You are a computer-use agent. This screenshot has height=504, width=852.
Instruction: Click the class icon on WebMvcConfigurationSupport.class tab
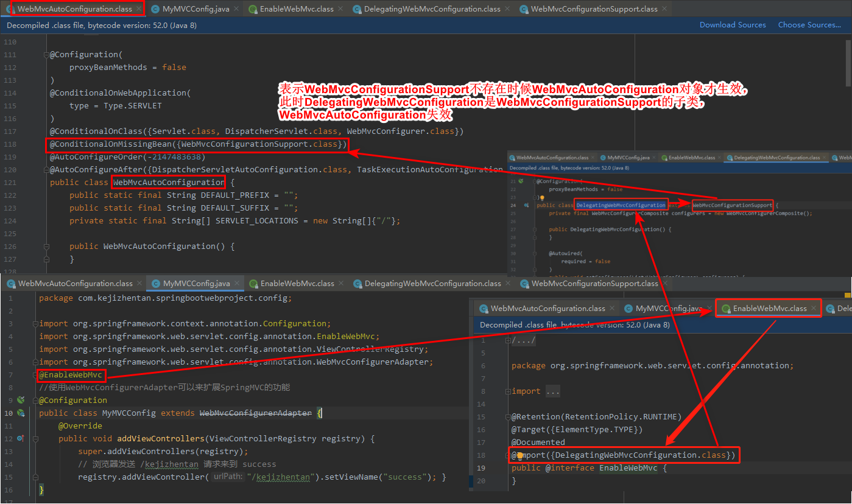point(524,10)
